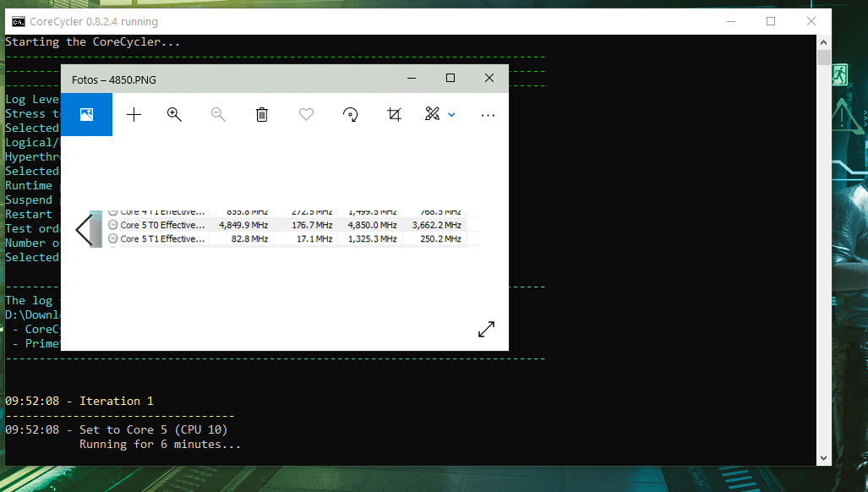Viewport: 868px width, 492px height.
Task: Close the CoreCycler console window
Action: pos(811,21)
